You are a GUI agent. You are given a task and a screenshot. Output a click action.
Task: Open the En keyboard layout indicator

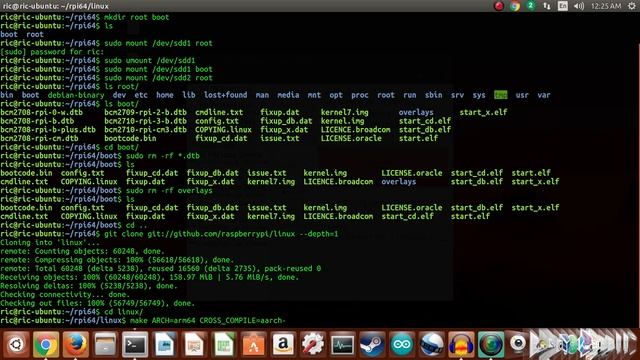[x=562, y=6]
